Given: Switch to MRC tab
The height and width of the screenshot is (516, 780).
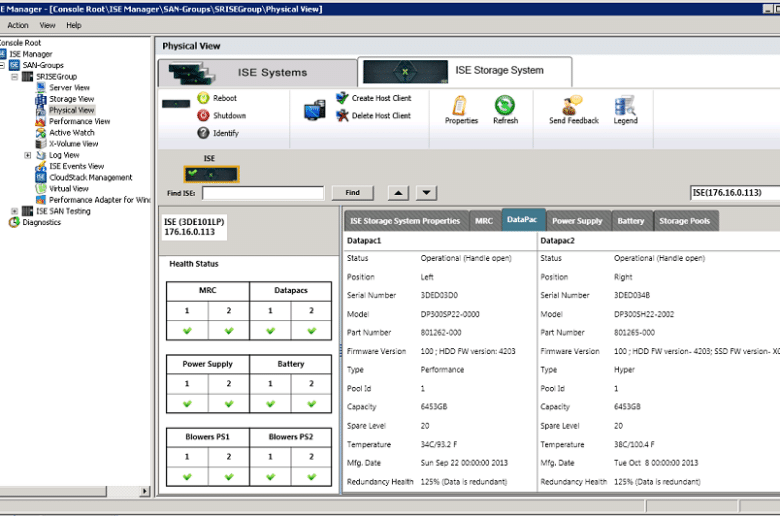Looking at the screenshot, I should tap(484, 221).
